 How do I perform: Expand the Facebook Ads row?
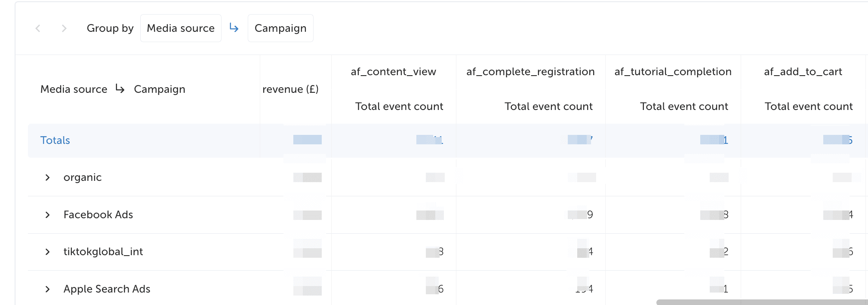click(x=47, y=215)
